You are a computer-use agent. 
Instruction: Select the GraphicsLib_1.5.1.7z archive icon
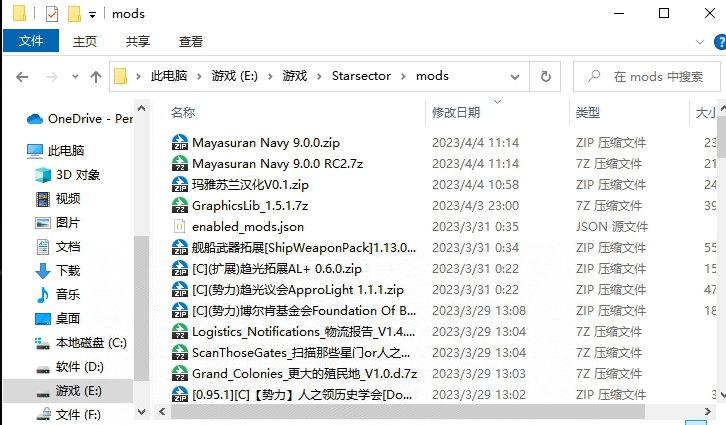click(180, 205)
